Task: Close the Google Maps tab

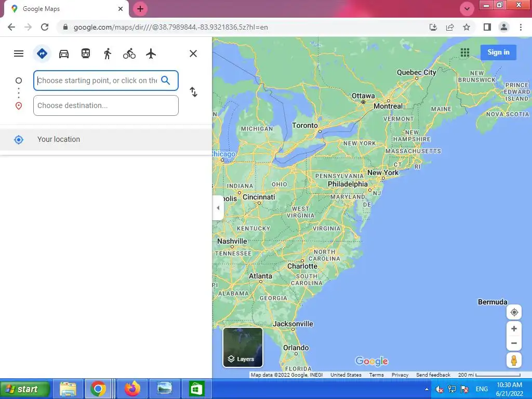Action: click(121, 9)
